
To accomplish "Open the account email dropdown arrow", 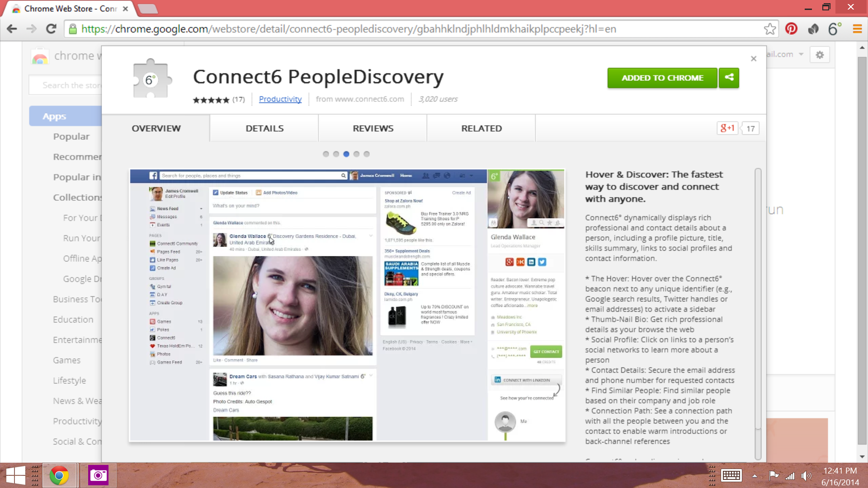I will pyautogui.click(x=801, y=54).
